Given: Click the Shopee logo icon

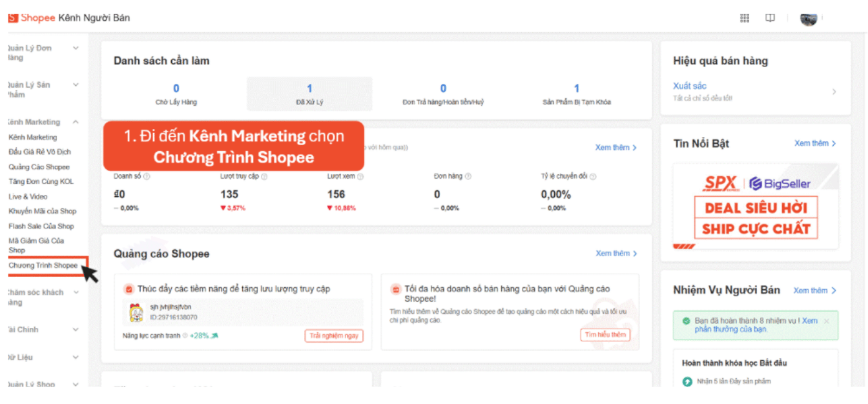Looking at the screenshot, I should pos(12,18).
